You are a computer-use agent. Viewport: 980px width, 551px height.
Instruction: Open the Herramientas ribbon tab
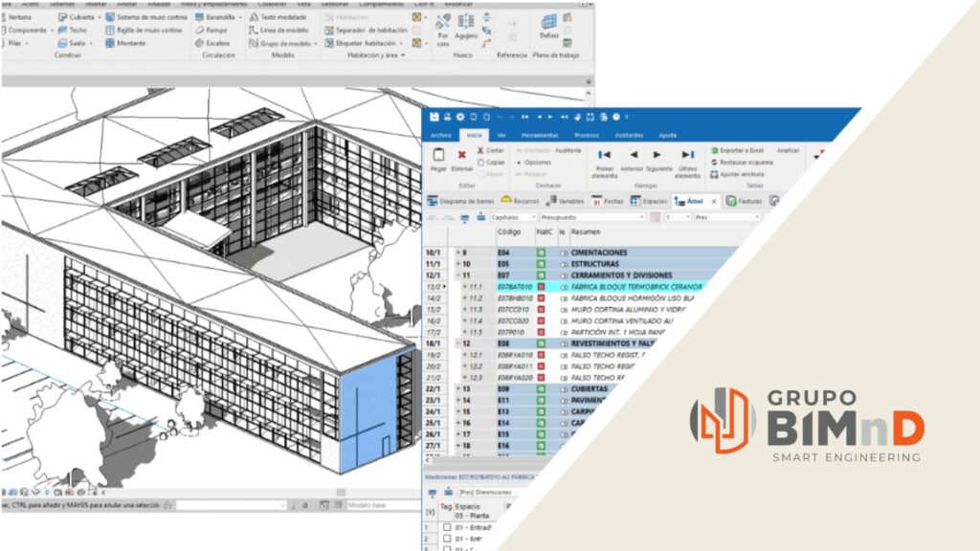coord(540,136)
